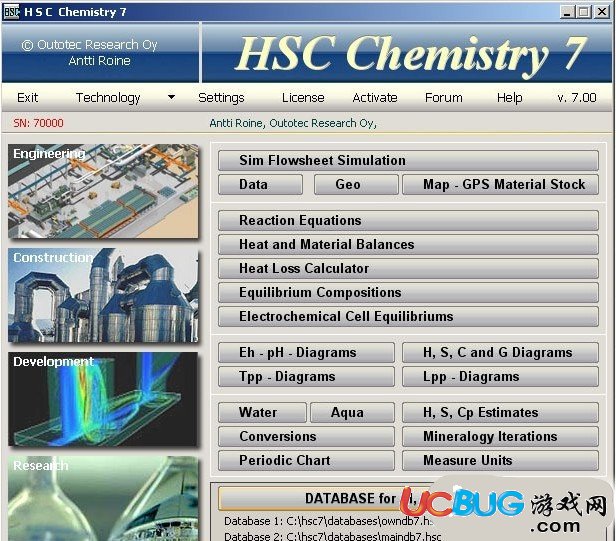Open Heat and Material Balances

pos(408,244)
